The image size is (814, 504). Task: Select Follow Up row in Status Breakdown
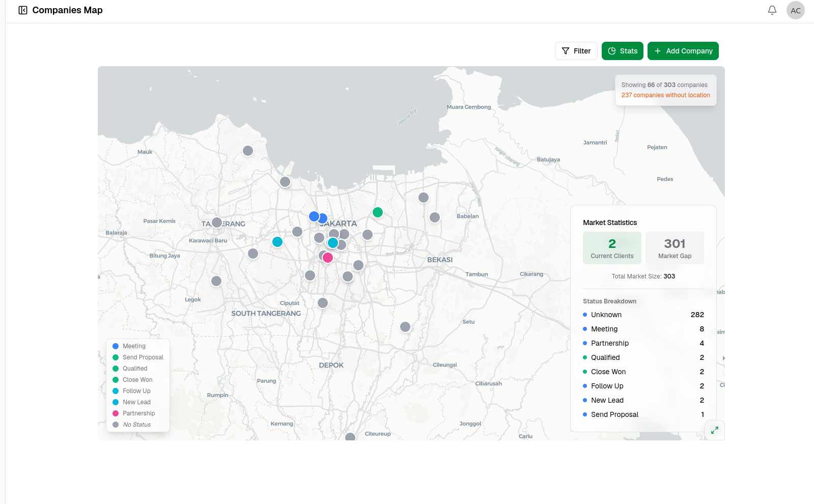tap(643, 386)
